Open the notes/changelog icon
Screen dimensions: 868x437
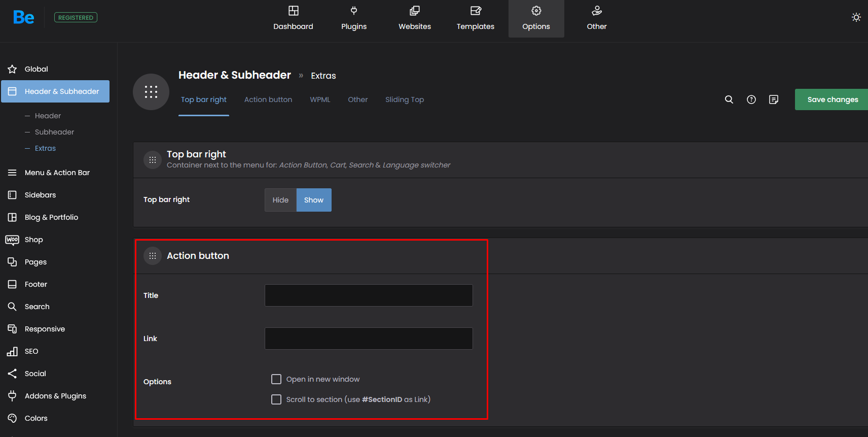pos(774,99)
